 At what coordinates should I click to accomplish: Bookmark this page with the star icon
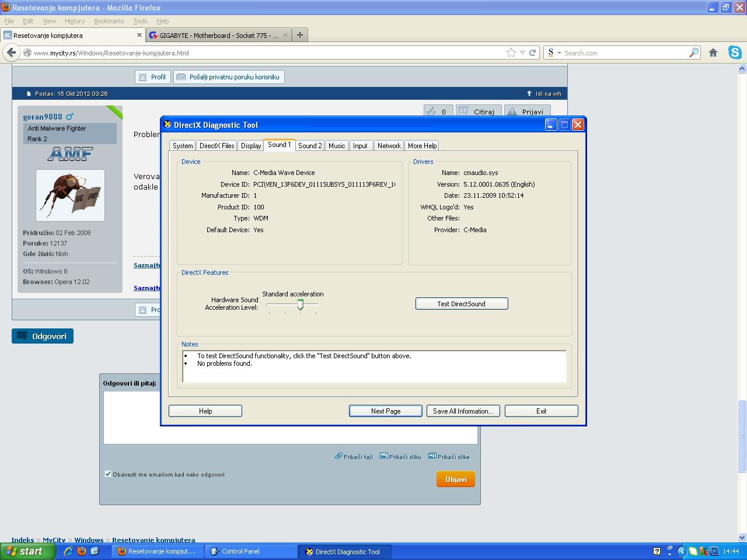pos(511,52)
